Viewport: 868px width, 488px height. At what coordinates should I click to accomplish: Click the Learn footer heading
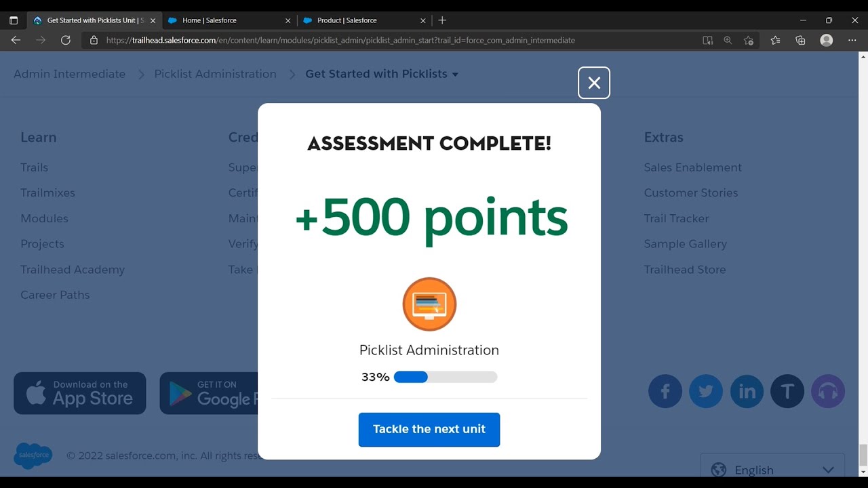[x=39, y=137]
